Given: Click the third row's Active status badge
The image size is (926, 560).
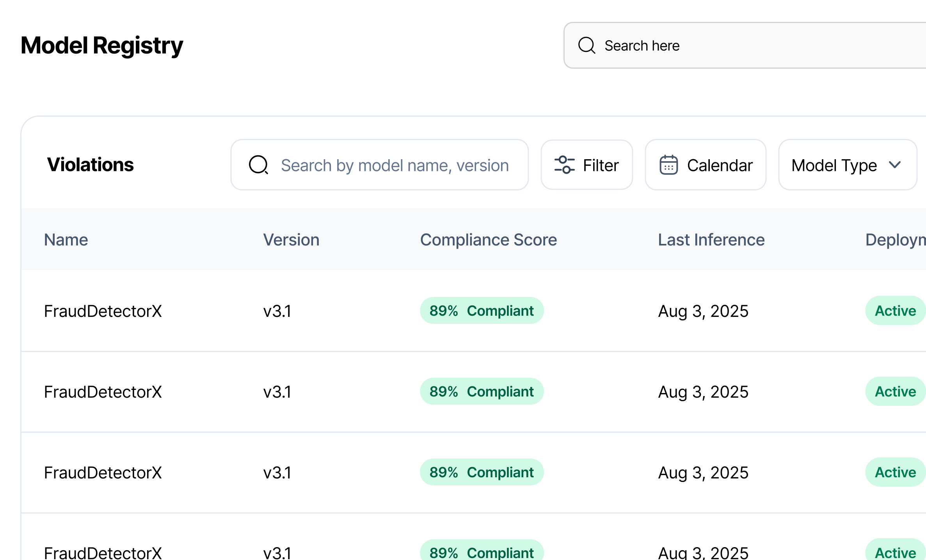Looking at the screenshot, I should 895,472.
